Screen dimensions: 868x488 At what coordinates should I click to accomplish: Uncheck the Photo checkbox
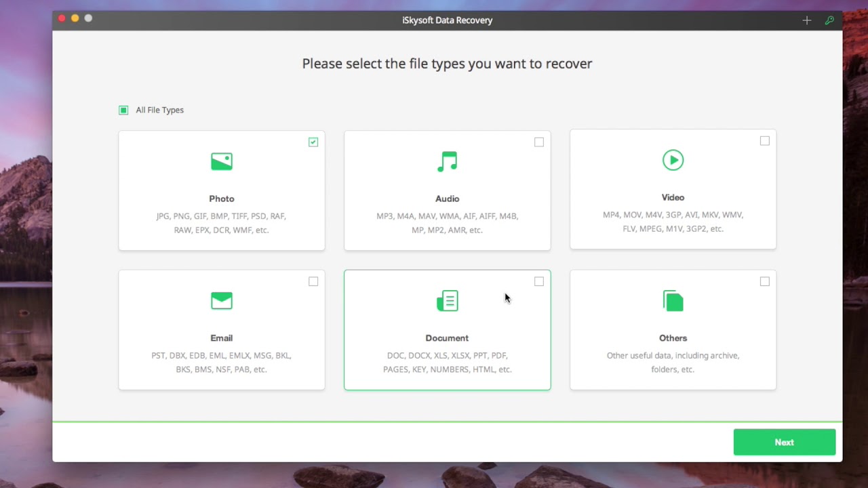coord(313,142)
